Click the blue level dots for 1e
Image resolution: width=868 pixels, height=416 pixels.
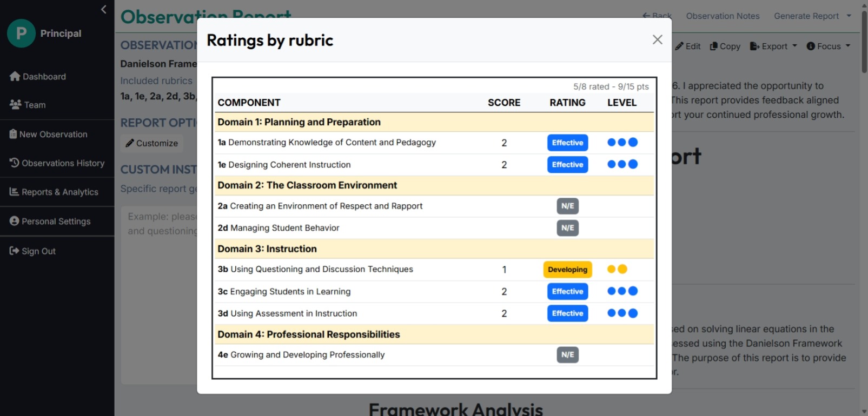(x=622, y=164)
